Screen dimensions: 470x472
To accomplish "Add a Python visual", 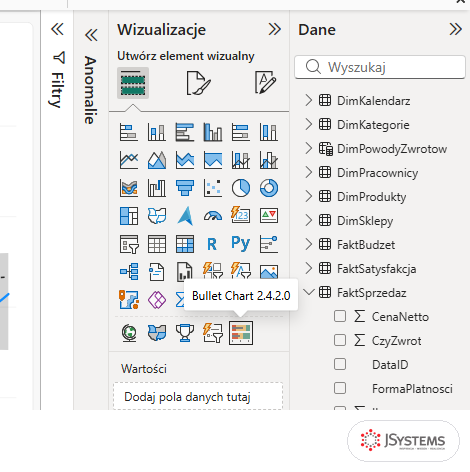I will pos(241,244).
